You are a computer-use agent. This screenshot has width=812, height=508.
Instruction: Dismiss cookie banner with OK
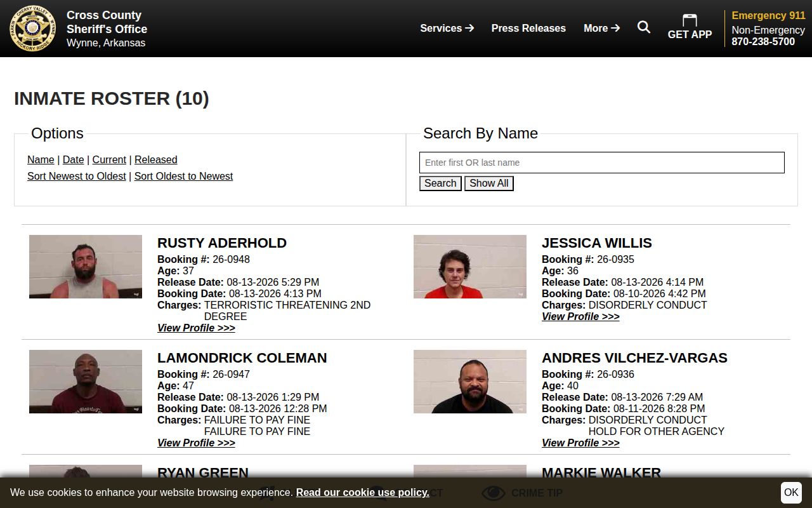click(x=791, y=492)
